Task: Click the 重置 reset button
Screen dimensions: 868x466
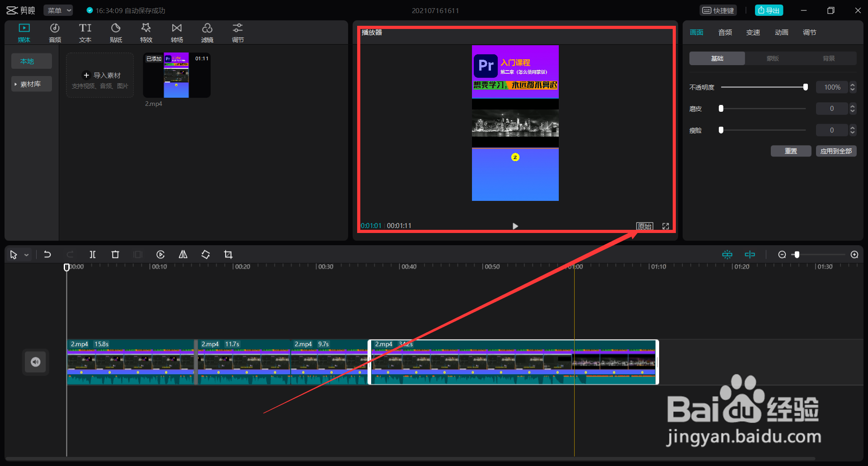Action: pos(791,151)
